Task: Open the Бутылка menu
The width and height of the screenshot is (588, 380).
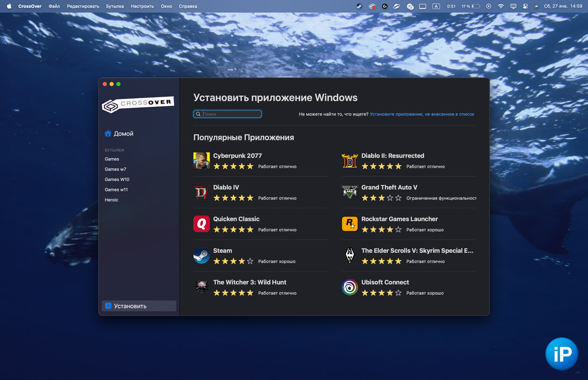Action: click(x=115, y=6)
